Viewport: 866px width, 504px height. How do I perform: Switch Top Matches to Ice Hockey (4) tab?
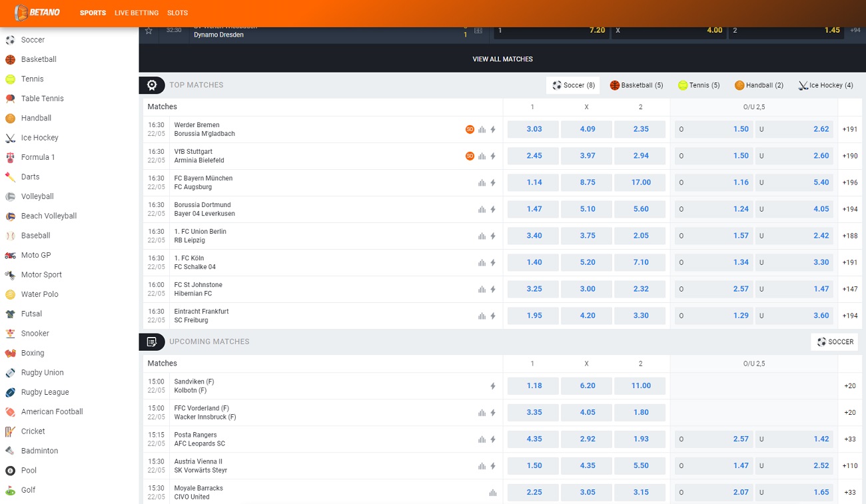826,85
